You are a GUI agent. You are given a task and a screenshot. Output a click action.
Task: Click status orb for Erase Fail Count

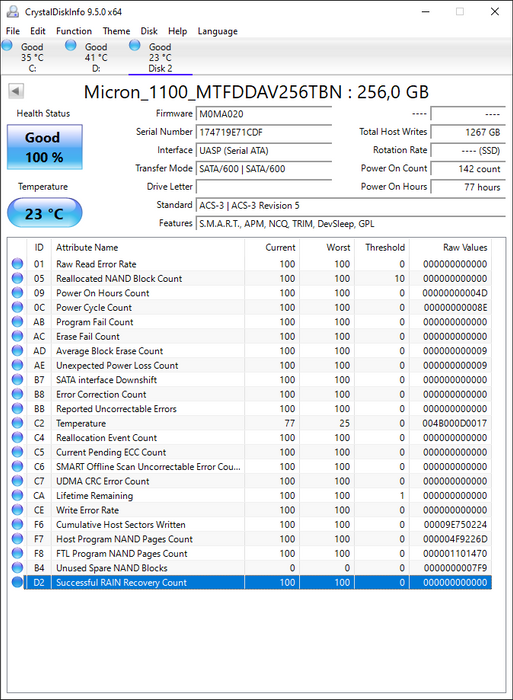(17, 336)
